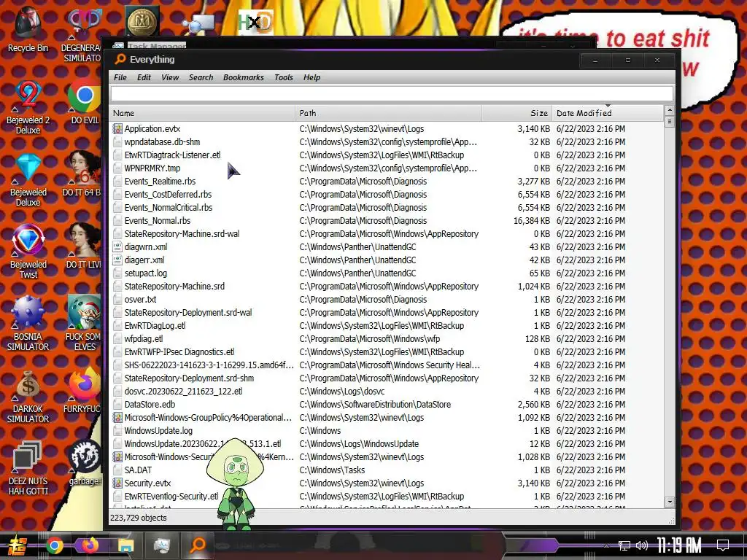Sort results by Size column header
The width and height of the screenshot is (747, 560).
(x=517, y=113)
